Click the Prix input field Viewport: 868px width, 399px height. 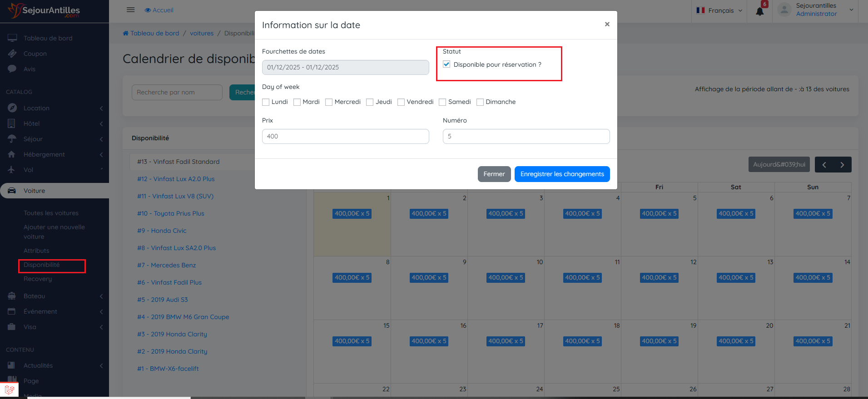345,136
